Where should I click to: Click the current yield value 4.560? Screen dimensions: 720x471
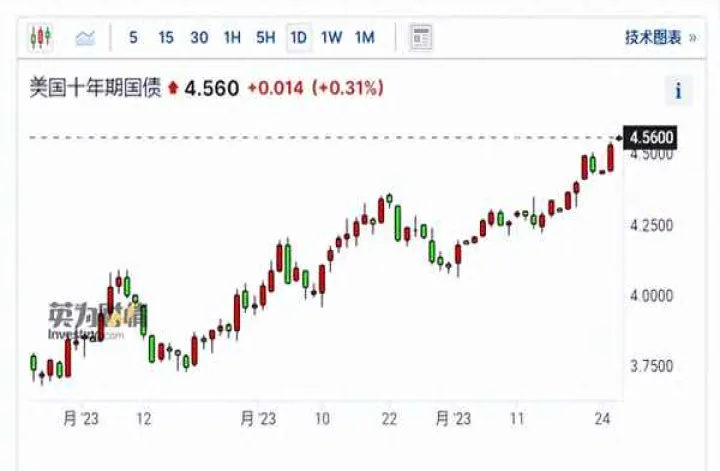(212, 88)
